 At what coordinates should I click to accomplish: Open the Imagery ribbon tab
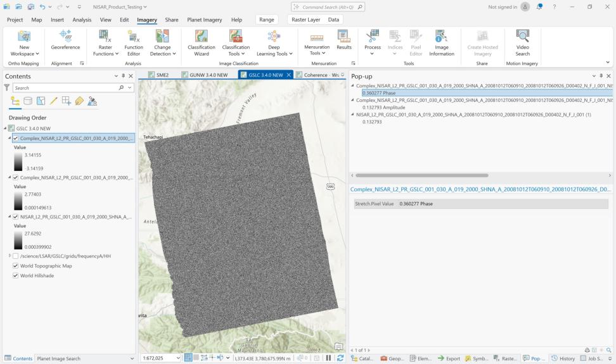click(x=147, y=20)
